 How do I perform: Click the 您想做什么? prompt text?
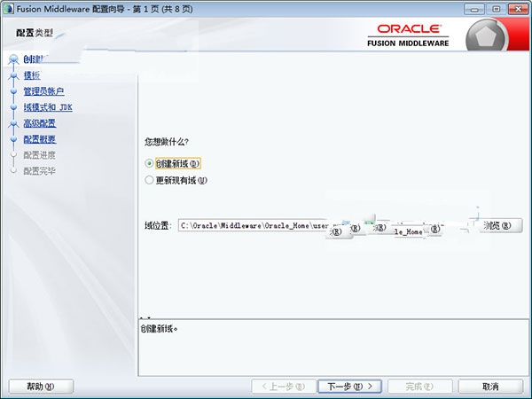click(167, 142)
